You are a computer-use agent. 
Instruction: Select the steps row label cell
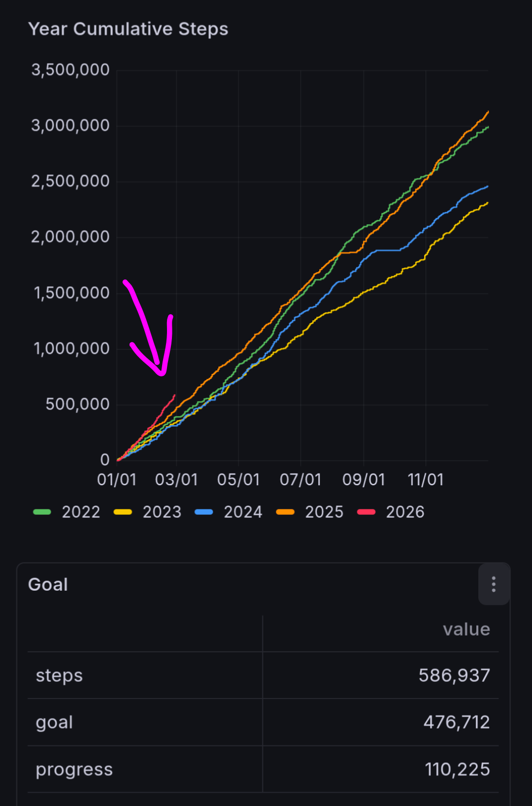tap(59, 675)
